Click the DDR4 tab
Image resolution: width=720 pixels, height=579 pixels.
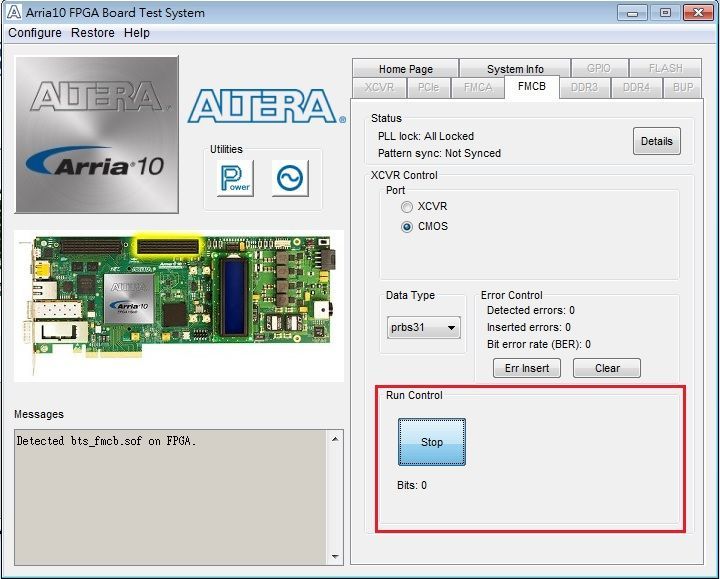[x=636, y=88]
